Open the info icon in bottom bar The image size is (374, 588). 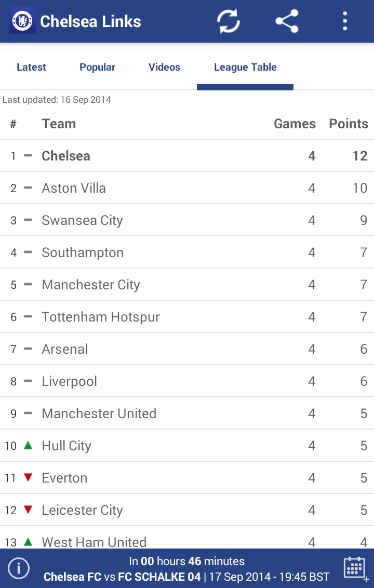point(18,568)
